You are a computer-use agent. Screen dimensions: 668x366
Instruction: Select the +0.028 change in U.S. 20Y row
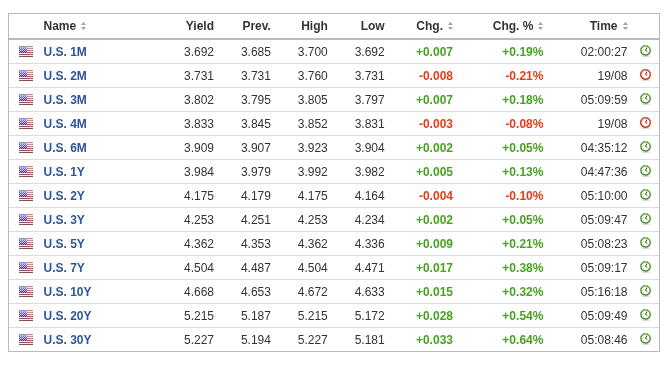tap(434, 315)
